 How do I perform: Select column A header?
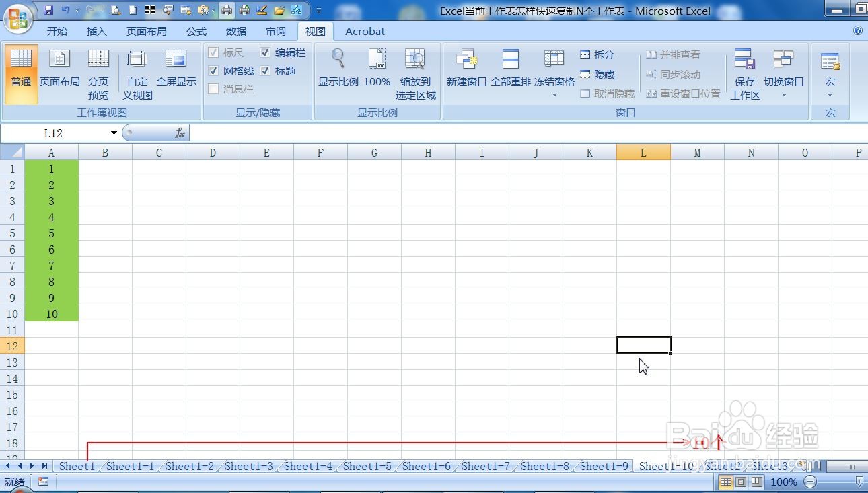[x=51, y=153]
